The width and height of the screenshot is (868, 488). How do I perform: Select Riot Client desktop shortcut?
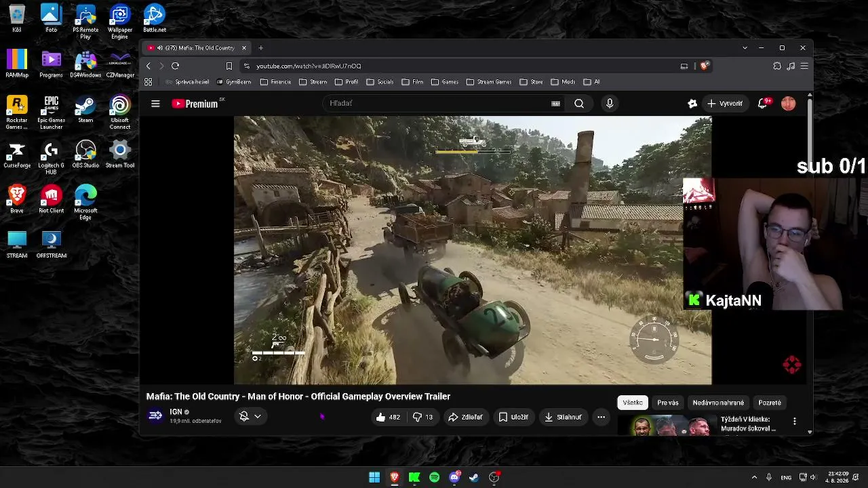(52, 200)
